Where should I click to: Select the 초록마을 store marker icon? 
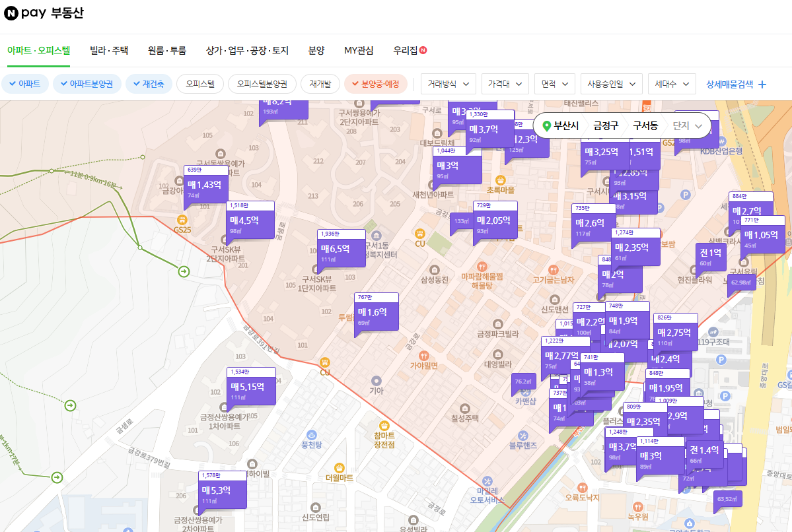(500, 180)
